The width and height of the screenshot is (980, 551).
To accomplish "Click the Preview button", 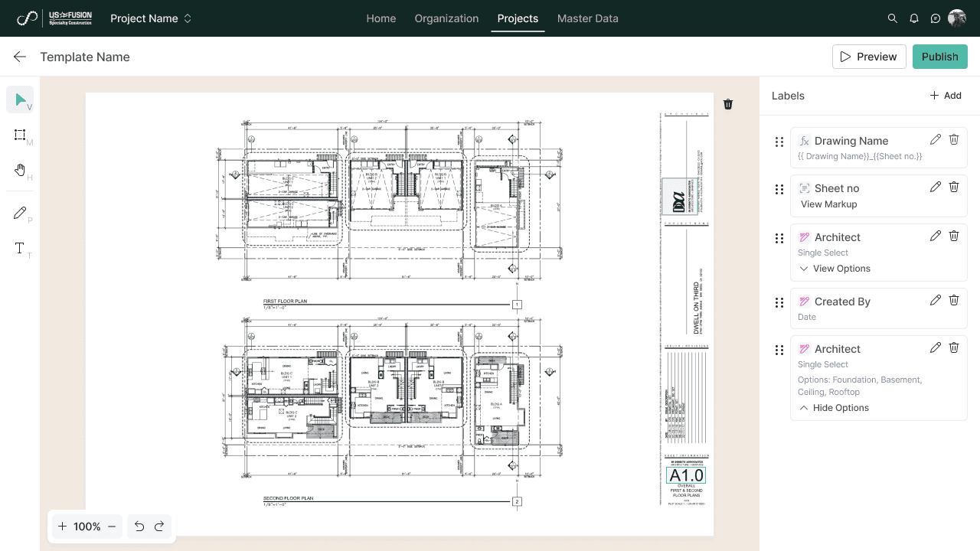I will pyautogui.click(x=869, y=57).
